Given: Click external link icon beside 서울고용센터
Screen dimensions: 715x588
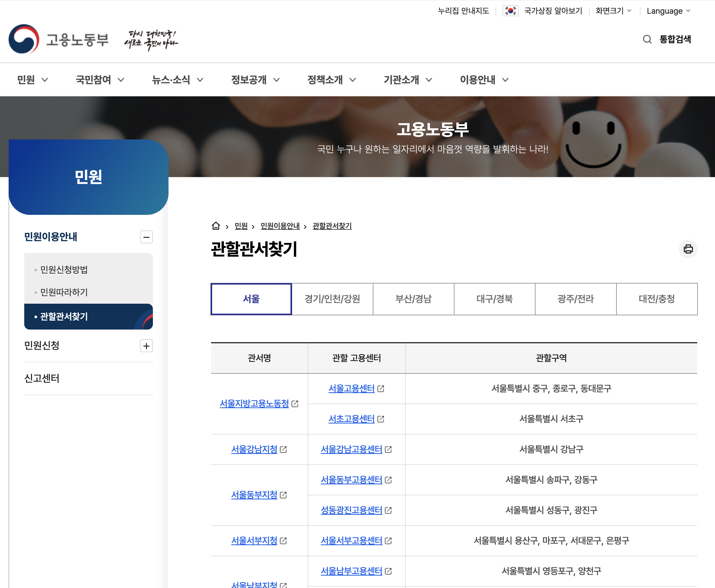Looking at the screenshot, I should tap(381, 388).
